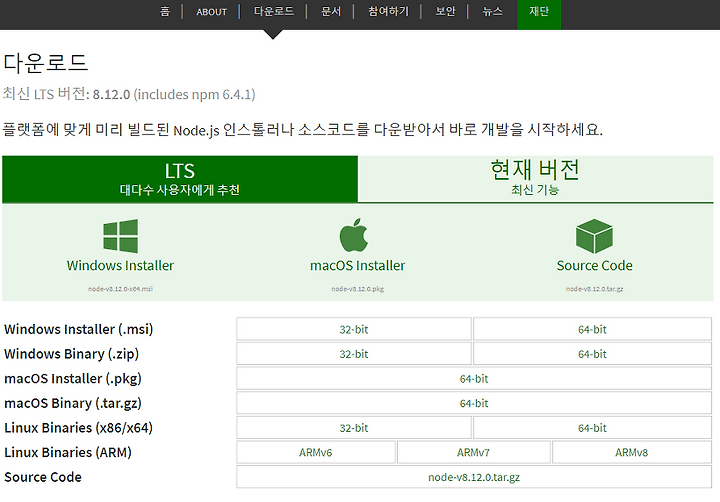This screenshot has height=502, width=720.
Task: Download Linux Binaries (x86/x64) 64-bit
Action: tap(592, 428)
